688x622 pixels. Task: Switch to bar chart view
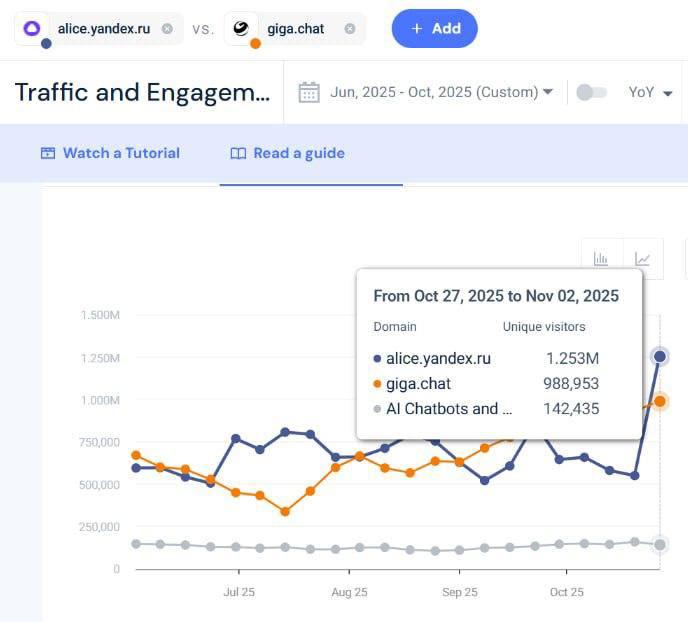point(601,259)
